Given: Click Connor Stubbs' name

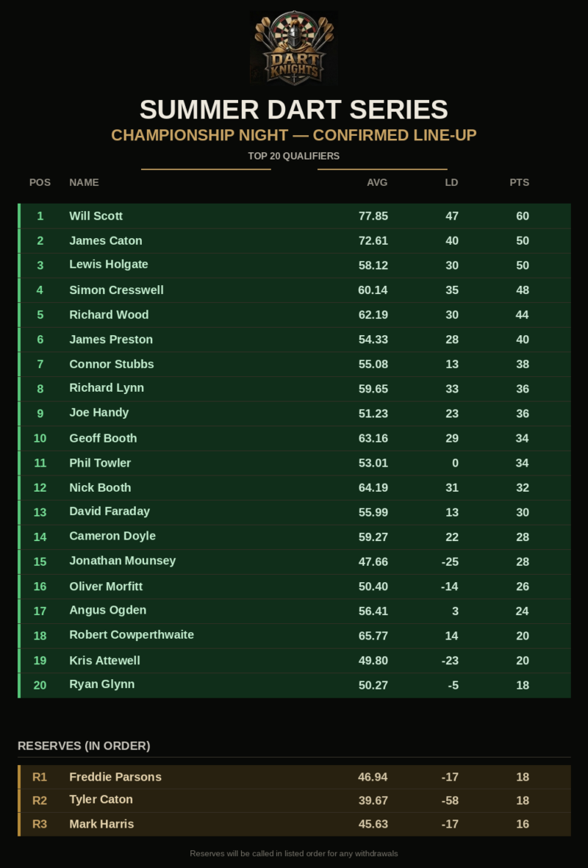Looking at the screenshot, I should (x=111, y=365).
